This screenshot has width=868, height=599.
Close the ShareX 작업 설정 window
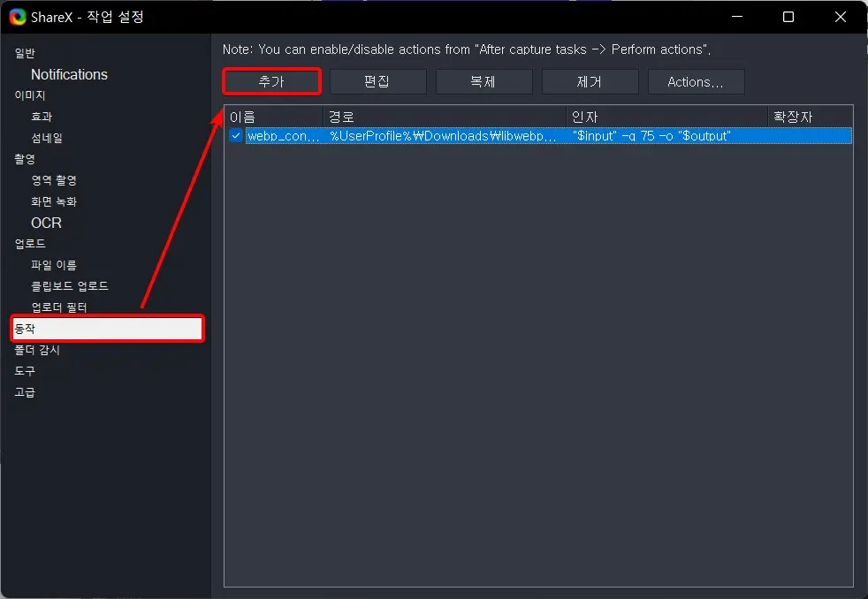tap(841, 17)
